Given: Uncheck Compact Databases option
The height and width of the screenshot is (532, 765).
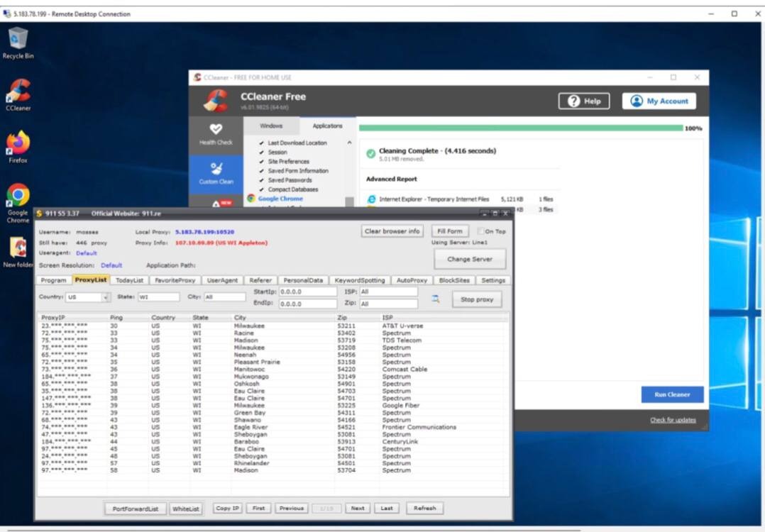Looking at the screenshot, I should point(261,189).
